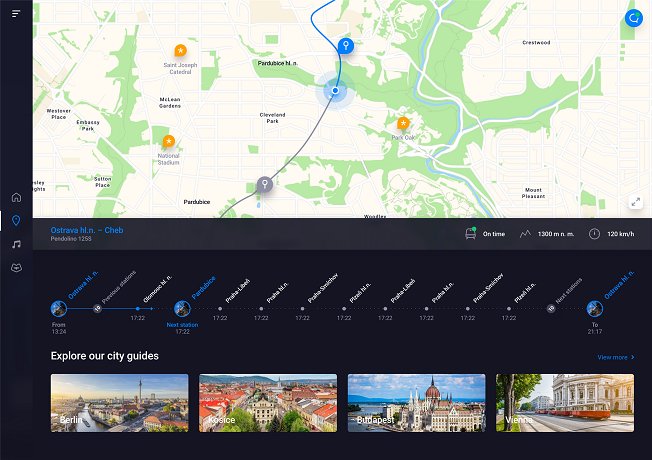652x460 pixels.
Task: Click the Crestwood map label
Action: point(536,42)
